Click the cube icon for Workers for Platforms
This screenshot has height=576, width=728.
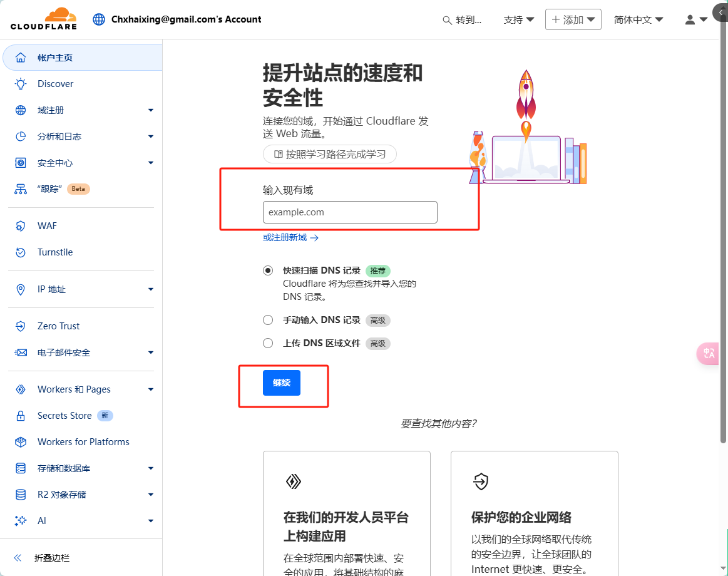click(x=21, y=442)
